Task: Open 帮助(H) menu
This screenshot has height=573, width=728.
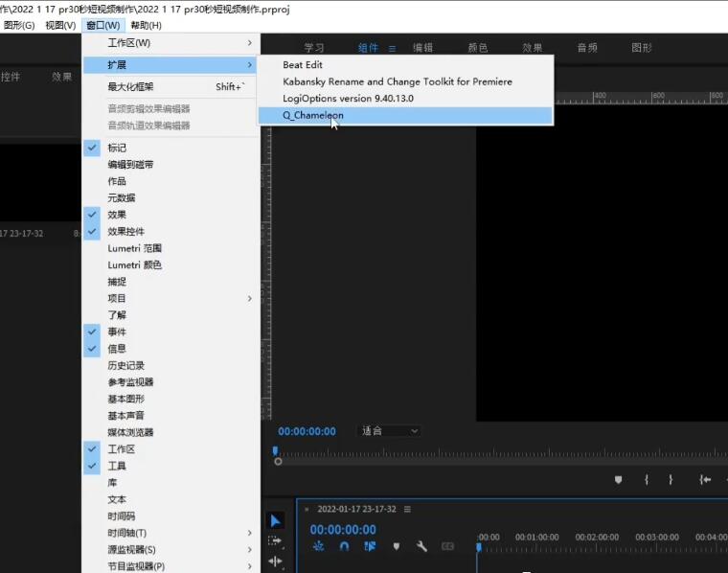Action: [147, 25]
